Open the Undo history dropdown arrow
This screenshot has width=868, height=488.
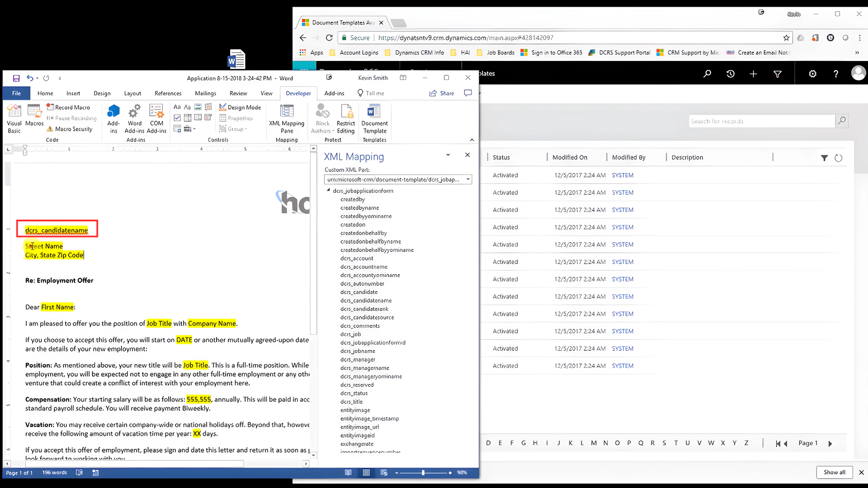[37, 78]
